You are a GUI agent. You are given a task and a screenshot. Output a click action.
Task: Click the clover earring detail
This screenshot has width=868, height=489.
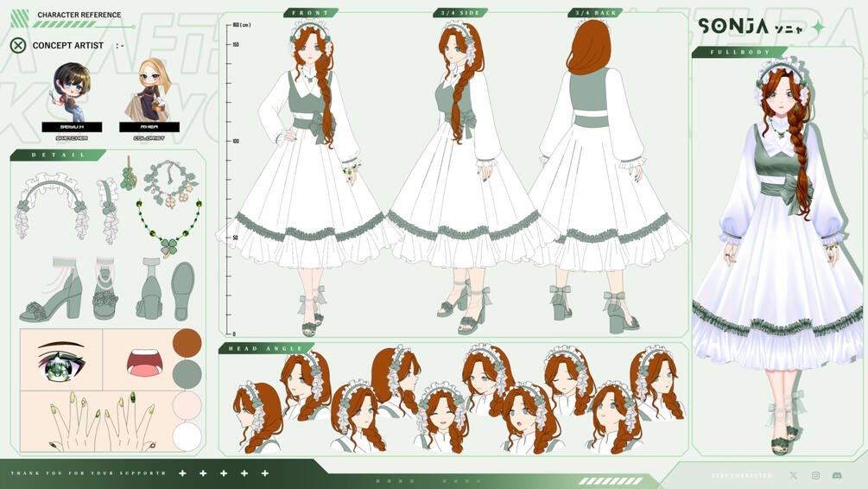coord(129,174)
